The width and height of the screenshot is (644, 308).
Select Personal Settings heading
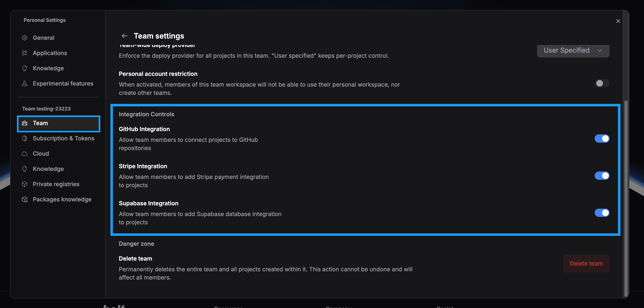45,20
